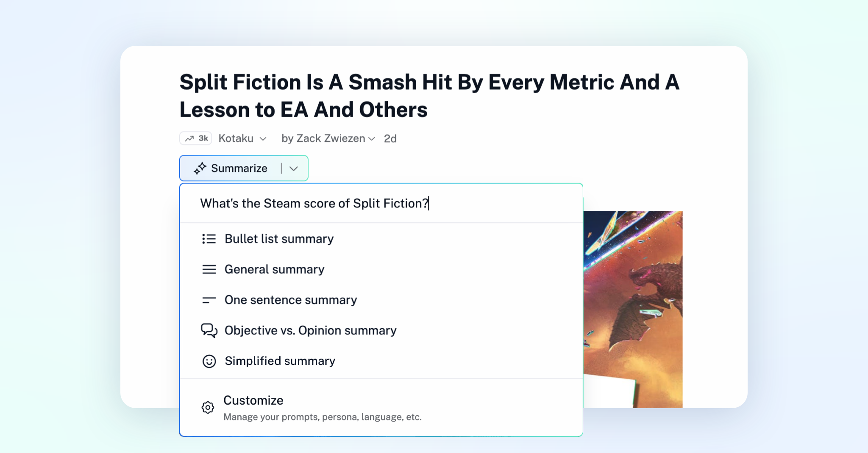Click the smiley face Simplified icon

tap(209, 361)
